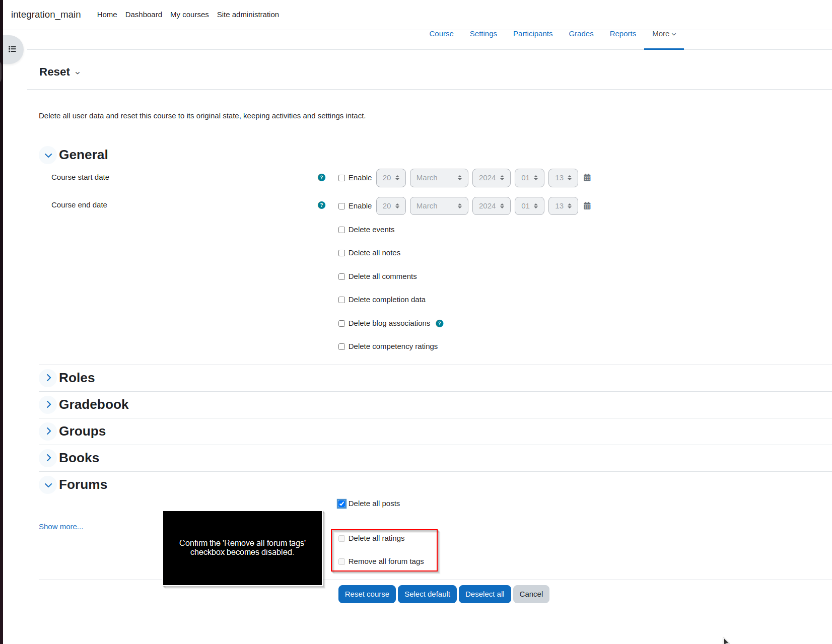Open end date year dropdown

[492, 206]
